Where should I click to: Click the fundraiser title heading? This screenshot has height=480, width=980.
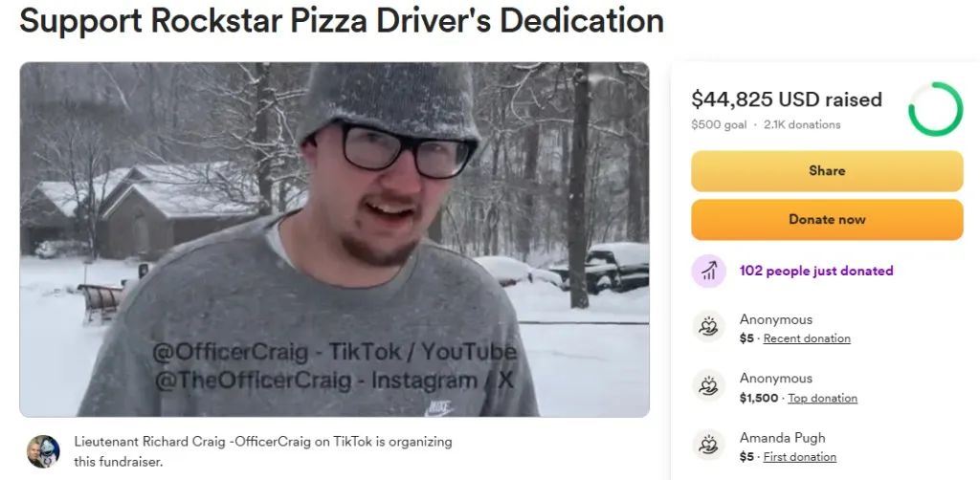pos(342,21)
